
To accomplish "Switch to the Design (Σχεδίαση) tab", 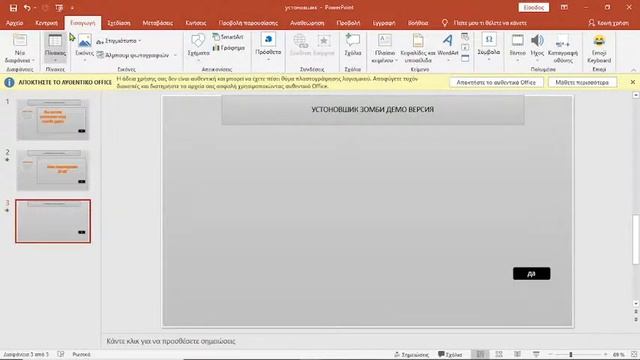I will point(119,23).
